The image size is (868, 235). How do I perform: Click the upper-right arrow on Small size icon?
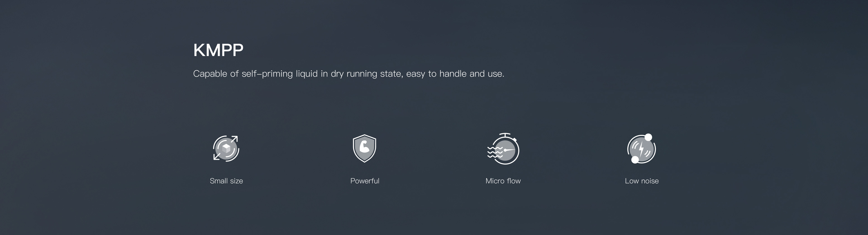(234, 139)
